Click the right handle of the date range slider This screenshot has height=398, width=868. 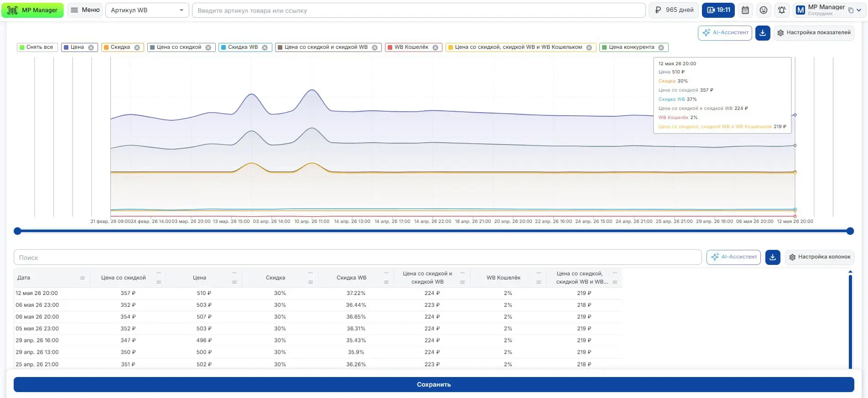click(850, 231)
